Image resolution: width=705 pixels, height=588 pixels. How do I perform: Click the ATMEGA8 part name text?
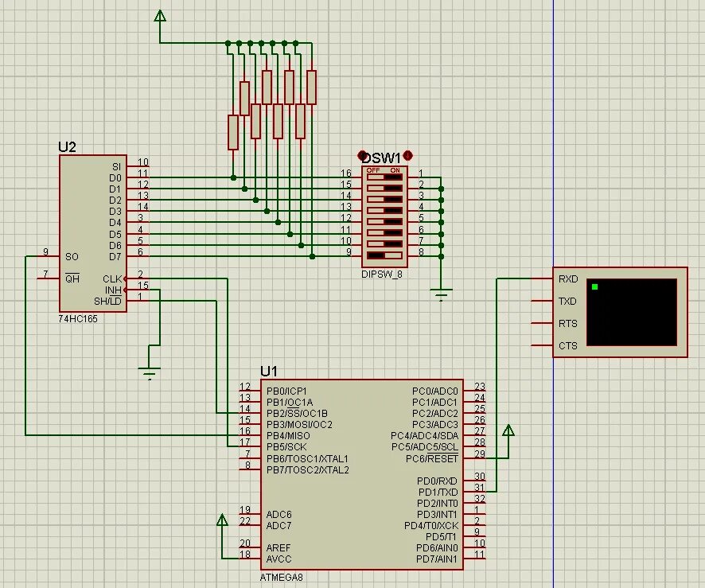point(282,577)
